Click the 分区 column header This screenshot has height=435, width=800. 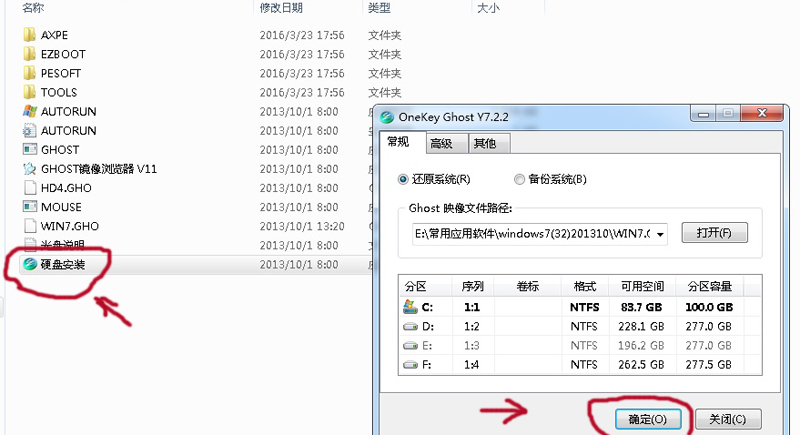(x=416, y=287)
